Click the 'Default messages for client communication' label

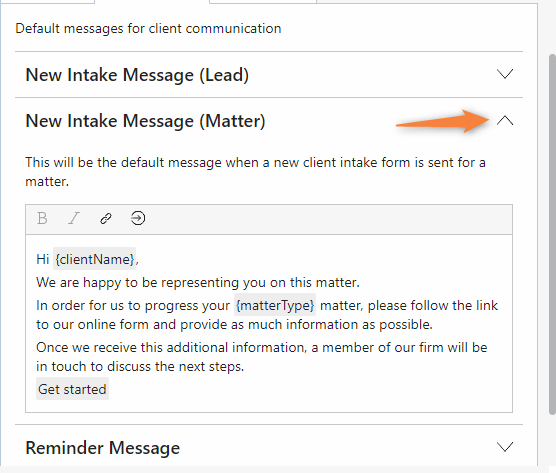pos(148,28)
